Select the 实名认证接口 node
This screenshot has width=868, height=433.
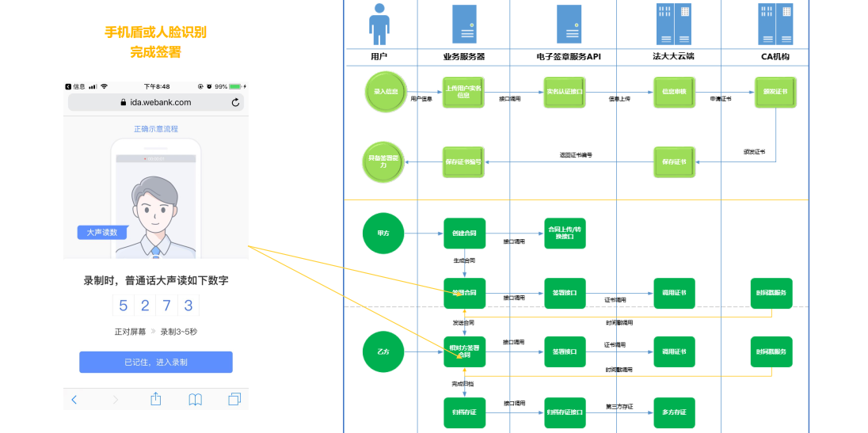coord(565,92)
